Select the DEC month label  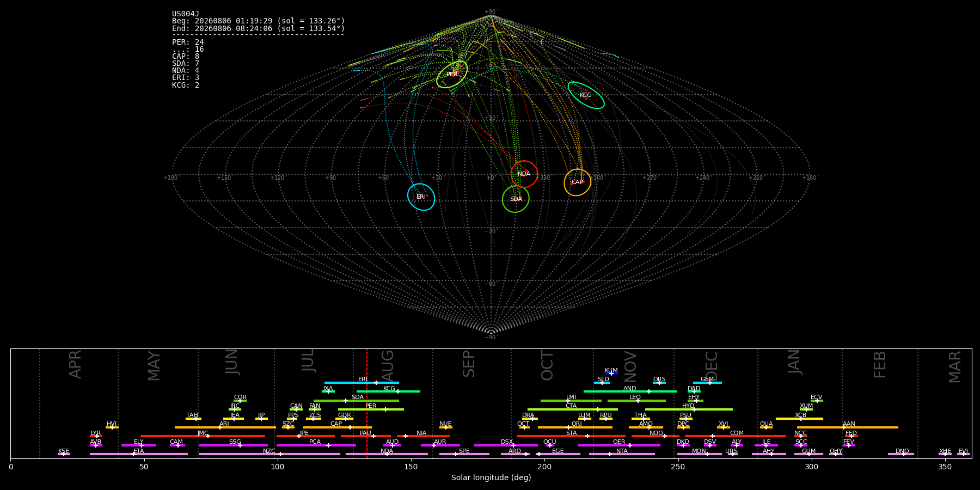pyautogui.click(x=712, y=365)
